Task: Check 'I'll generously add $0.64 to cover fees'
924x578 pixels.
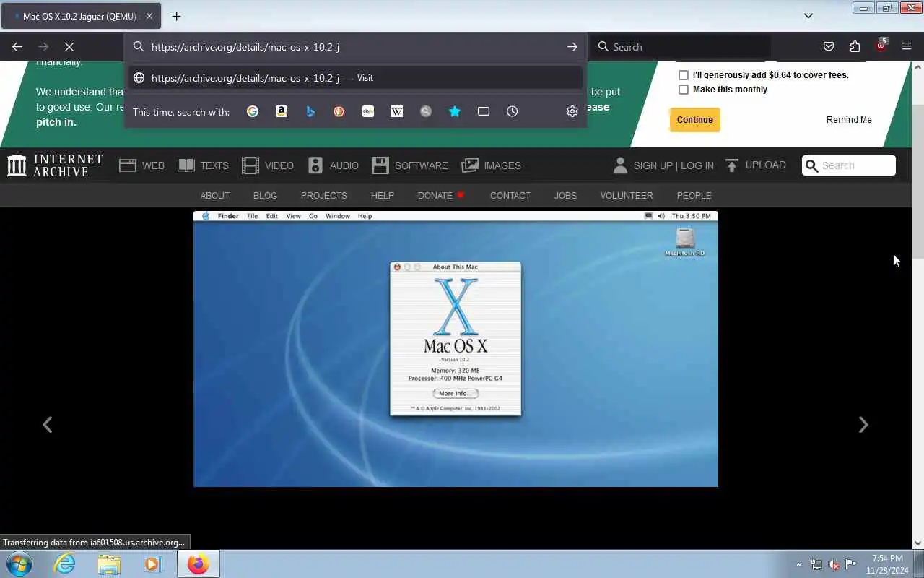Action: [x=684, y=75]
